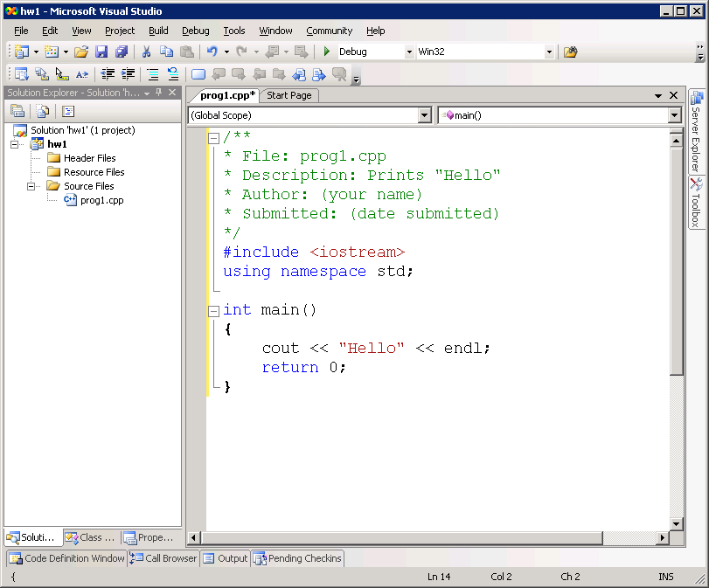Image resolution: width=709 pixels, height=588 pixels.
Task: Toggle auto-hide pin on Solution Explorer
Action: [x=159, y=93]
